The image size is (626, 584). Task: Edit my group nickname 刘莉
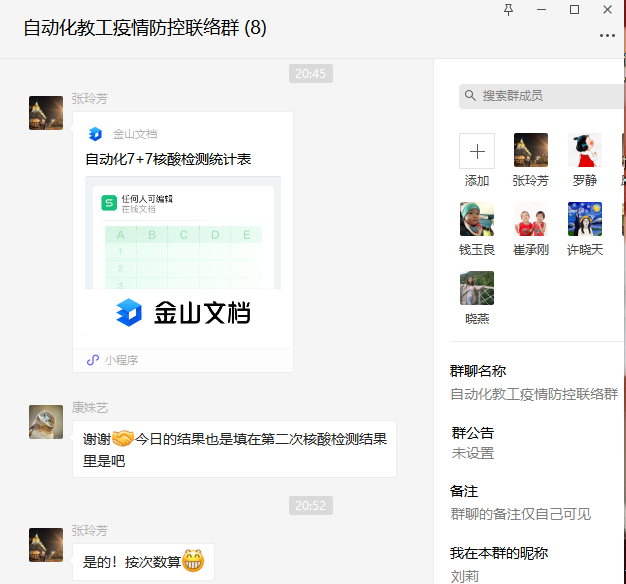click(465, 575)
